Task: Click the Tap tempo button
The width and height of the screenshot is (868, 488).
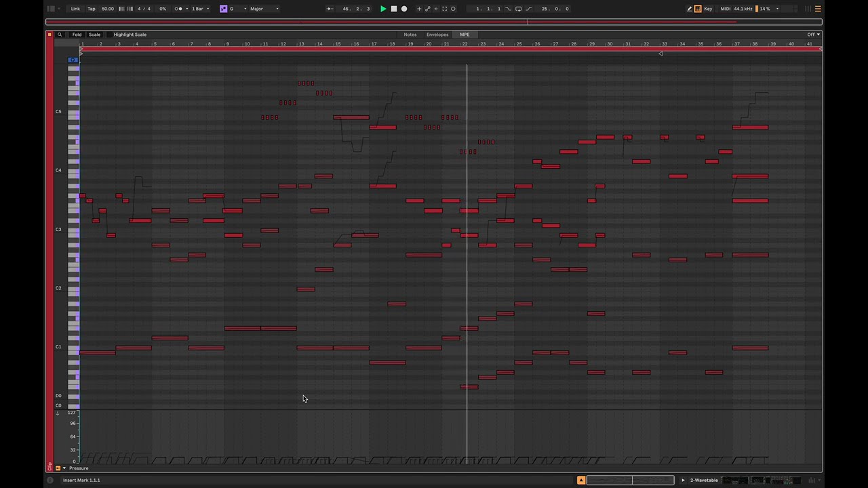Action: click(x=92, y=9)
